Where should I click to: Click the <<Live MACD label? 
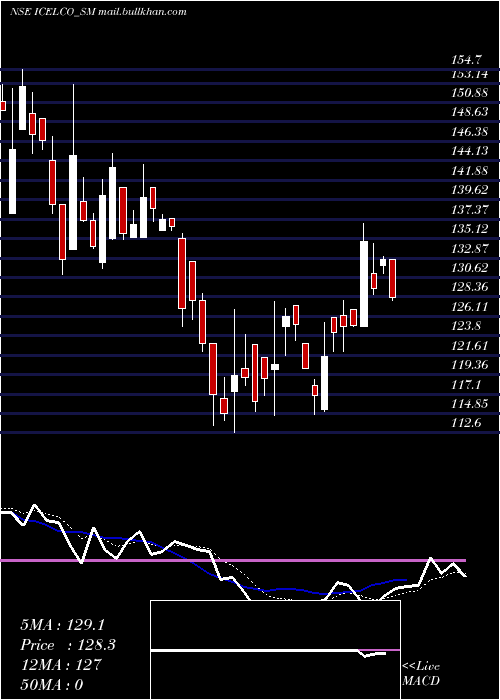421,674
